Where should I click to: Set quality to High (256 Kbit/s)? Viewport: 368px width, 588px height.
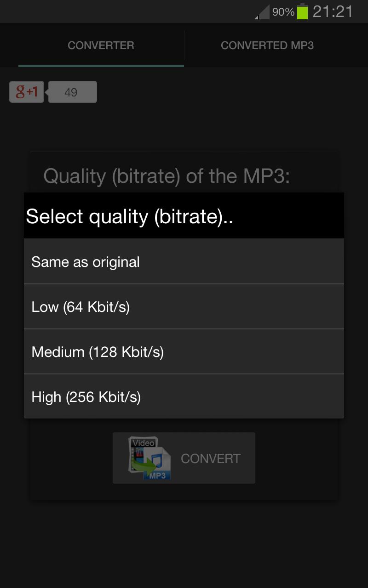[184, 397]
